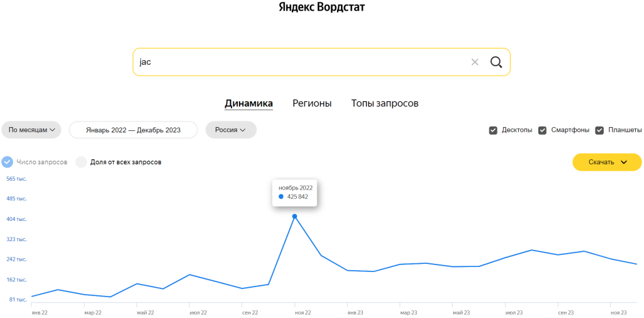The height and width of the screenshot is (318, 644).
Task: Click the 162 тыс. axis label
Action: click(16, 280)
